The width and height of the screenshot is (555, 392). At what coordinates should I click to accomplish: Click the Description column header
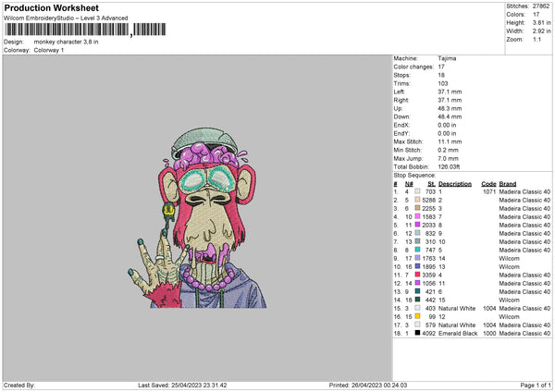455,183
